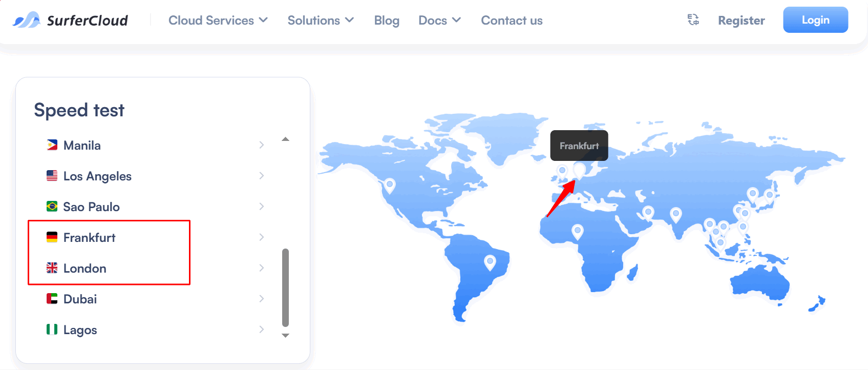
Task: Open the Blog page
Action: (387, 20)
